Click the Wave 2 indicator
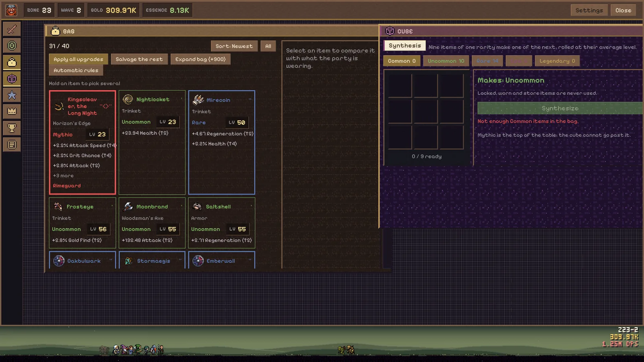The width and height of the screenshot is (644, 362). 71,10
